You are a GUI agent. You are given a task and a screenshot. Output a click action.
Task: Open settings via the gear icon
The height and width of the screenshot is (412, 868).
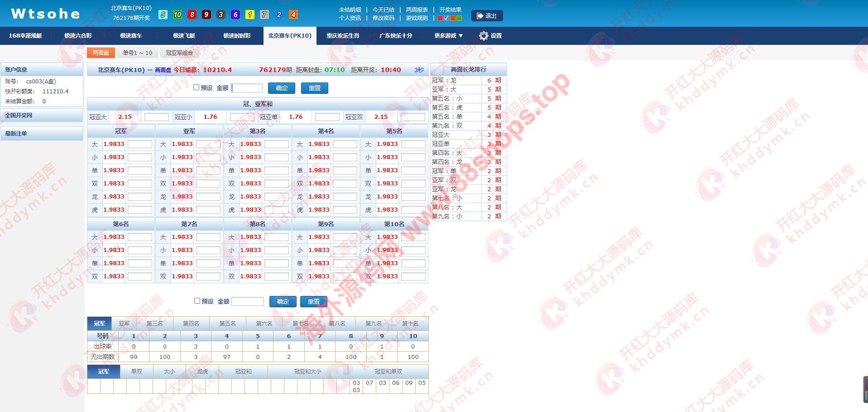pos(484,36)
